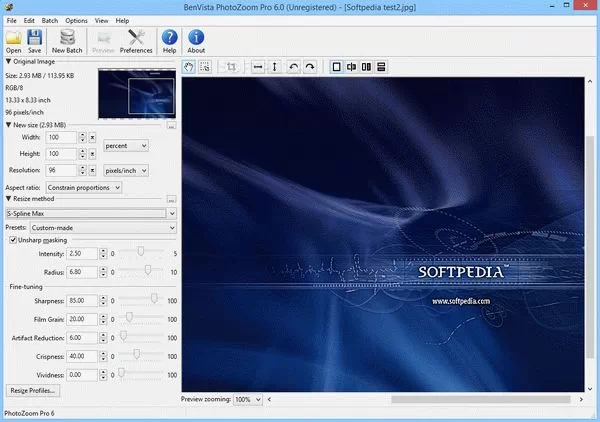
Task: Collapse the Resize method section
Action: (x=8, y=199)
